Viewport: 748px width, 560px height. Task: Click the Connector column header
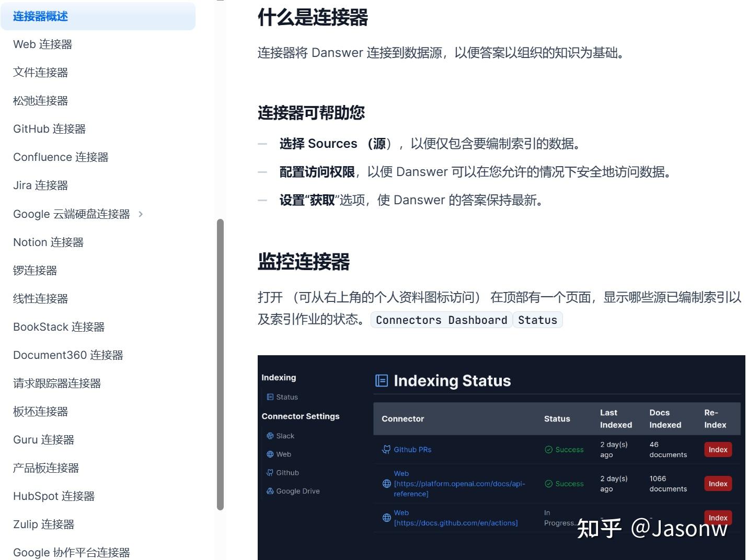click(x=403, y=419)
